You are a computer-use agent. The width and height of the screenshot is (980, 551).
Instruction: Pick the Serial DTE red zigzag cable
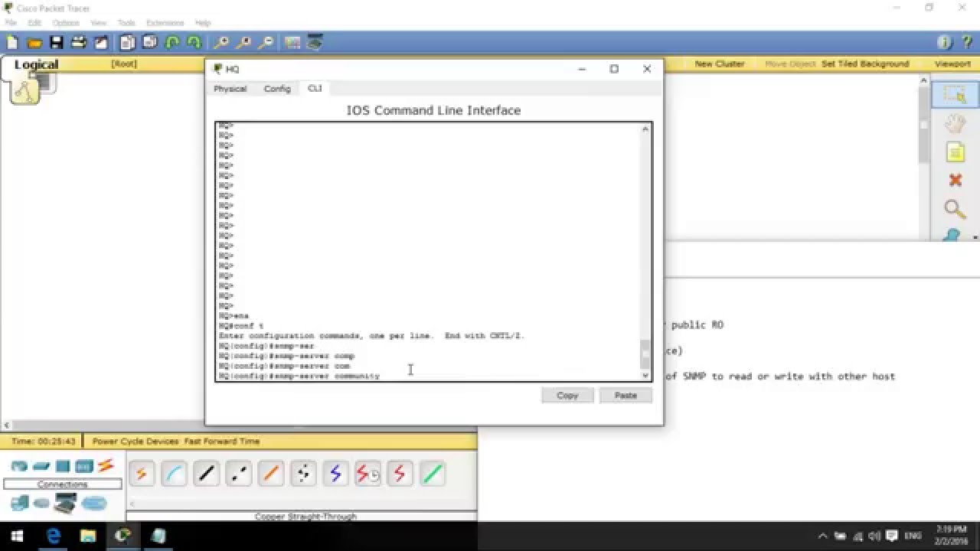pyautogui.click(x=400, y=474)
